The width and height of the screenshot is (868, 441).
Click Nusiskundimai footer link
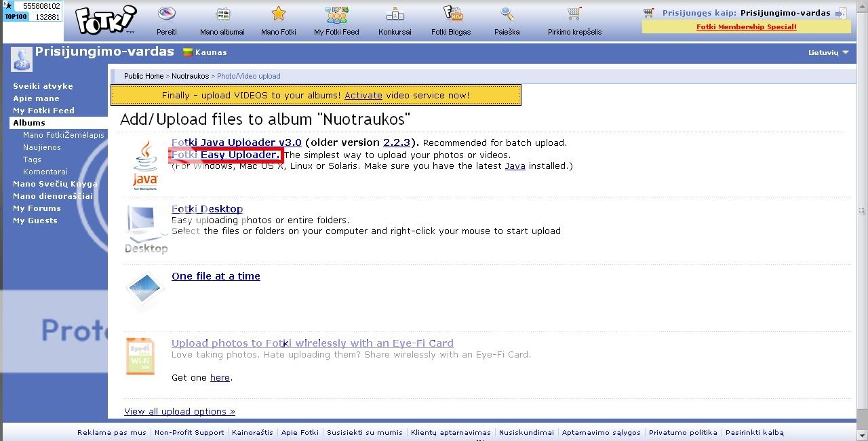526,432
